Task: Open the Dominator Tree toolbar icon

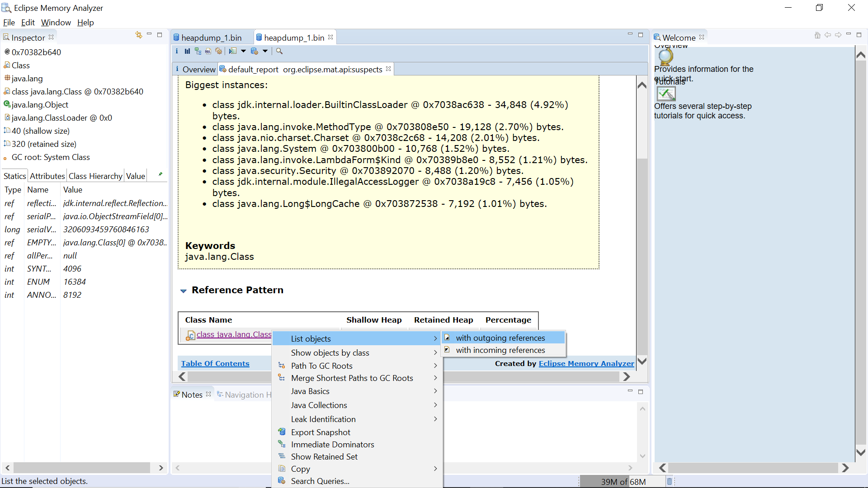Action: click(198, 52)
